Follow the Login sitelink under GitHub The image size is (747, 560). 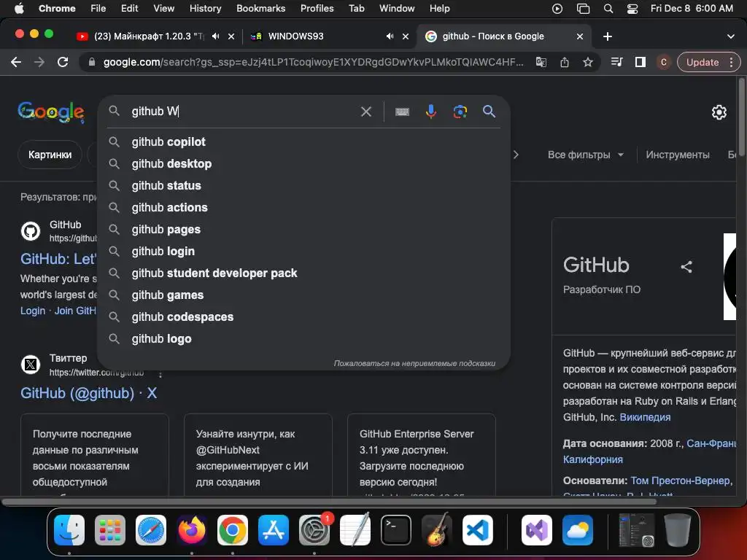[32, 311]
